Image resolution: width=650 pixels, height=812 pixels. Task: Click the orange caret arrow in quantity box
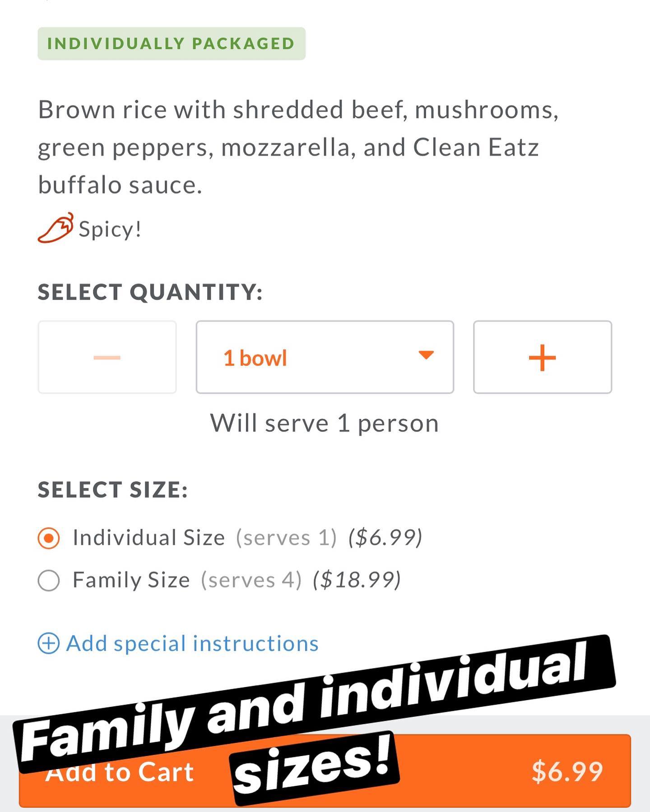pyautogui.click(x=426, y=355)
